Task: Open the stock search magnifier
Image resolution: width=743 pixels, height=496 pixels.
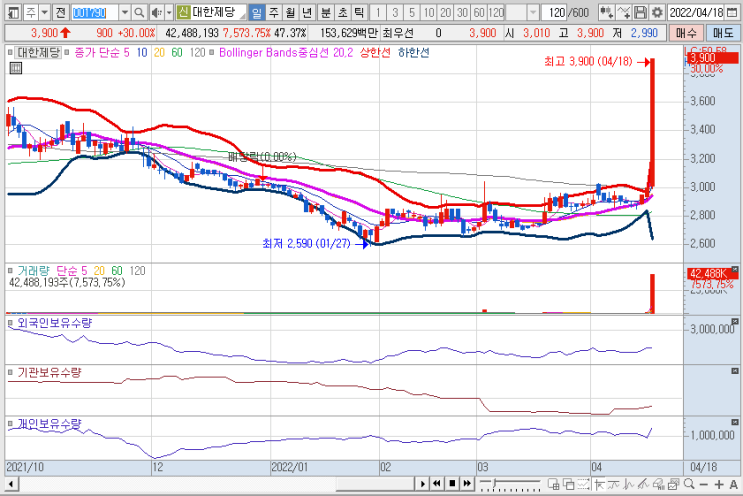Action: click(x=139, y=12)
